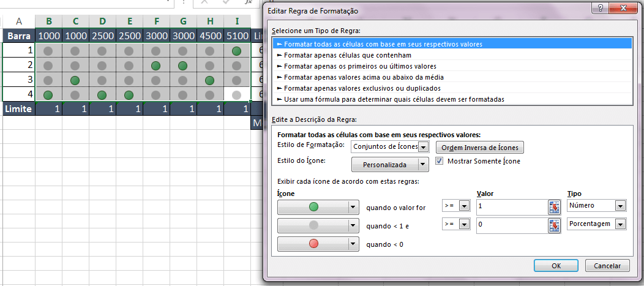The height and width of the screenshot is (286, 644).
Task: Click the cell showing 5100
Action: pos(236,36)
